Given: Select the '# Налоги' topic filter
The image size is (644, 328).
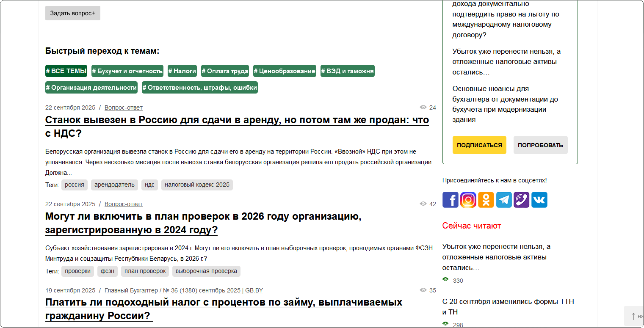Looking at the screenshot, I should [x=182, y=71].
